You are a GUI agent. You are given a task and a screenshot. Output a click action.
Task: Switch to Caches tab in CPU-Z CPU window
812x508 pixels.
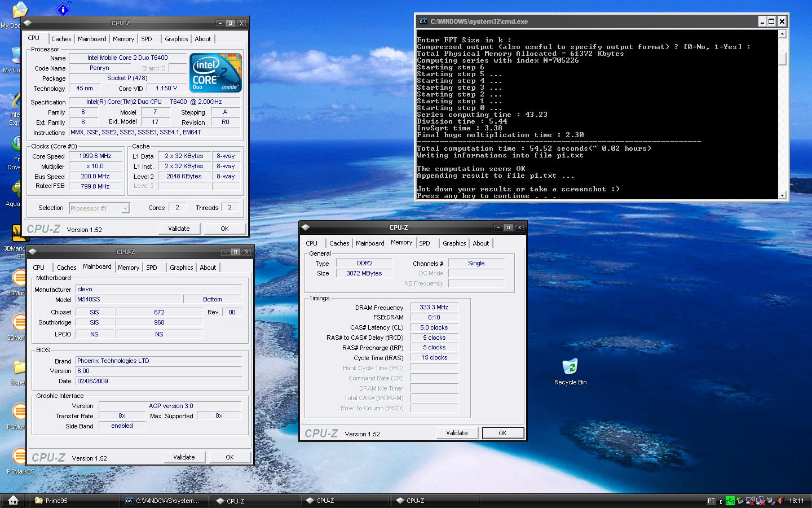(x=61, y=39)
